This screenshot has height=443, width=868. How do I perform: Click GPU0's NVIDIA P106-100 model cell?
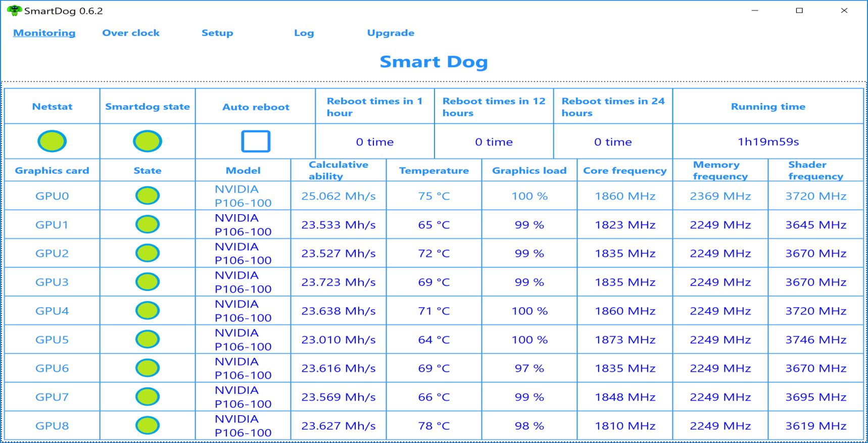coord(243,196)
